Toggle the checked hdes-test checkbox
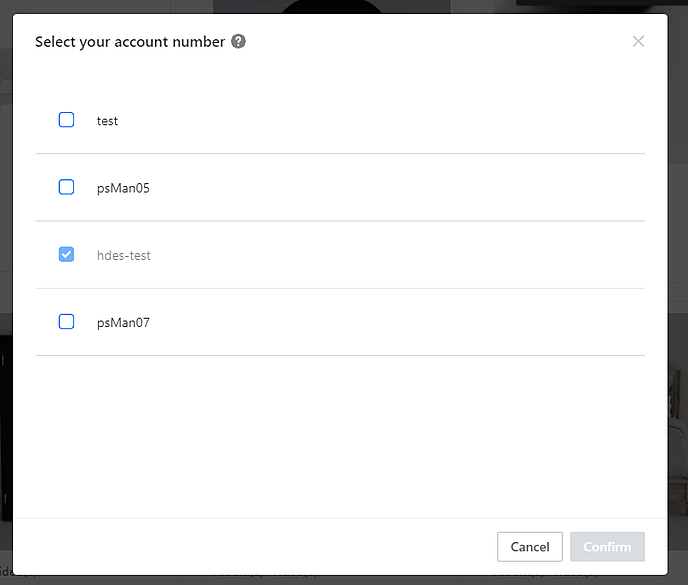The image size is (688, 585). click(x=66, y=255)
